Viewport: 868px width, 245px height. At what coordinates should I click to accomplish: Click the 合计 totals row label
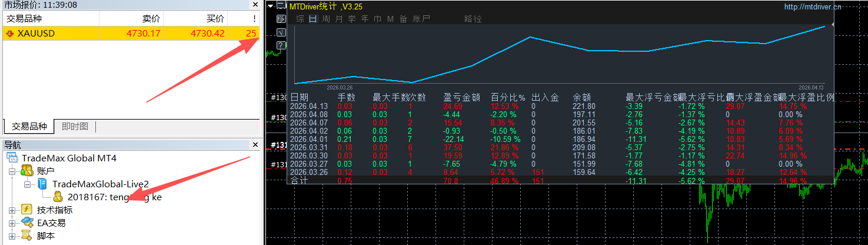299,181
